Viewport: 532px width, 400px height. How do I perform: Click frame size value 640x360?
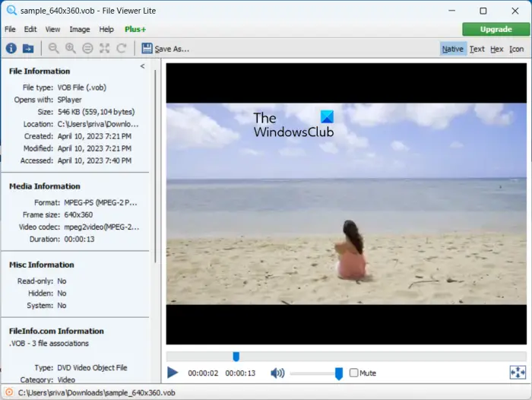pos(78,214)
